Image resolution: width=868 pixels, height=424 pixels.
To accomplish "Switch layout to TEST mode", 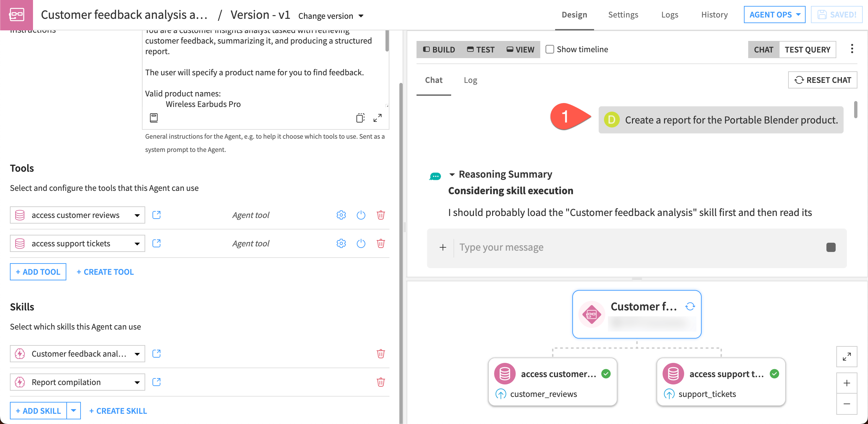I will (481, 50).
